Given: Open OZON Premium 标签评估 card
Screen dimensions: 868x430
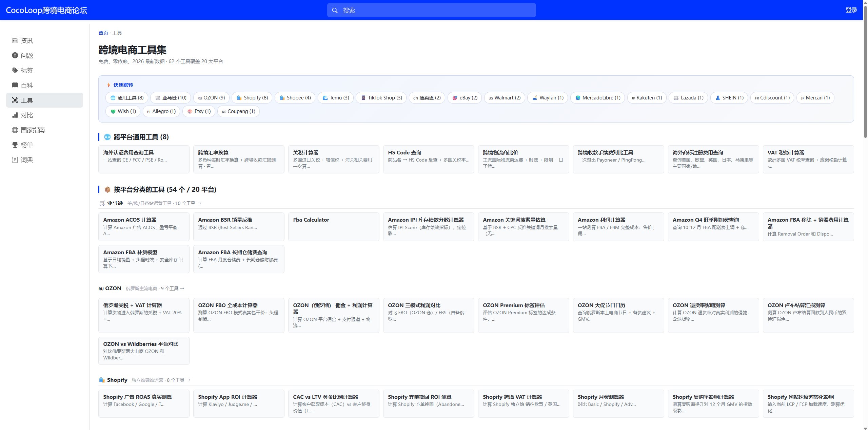Looking at the screenshot, I should tap(524, 315).
